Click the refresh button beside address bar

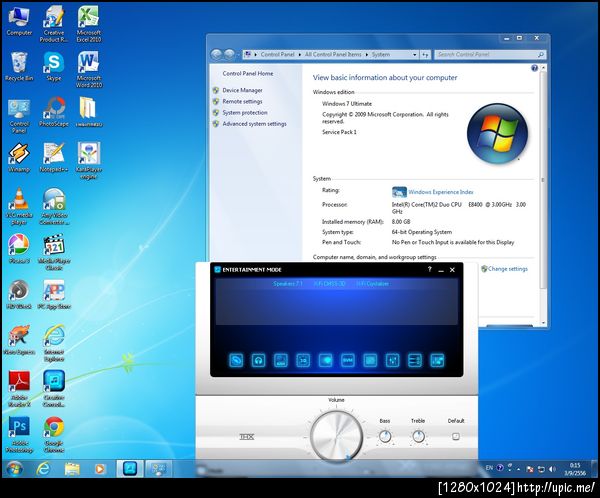[x=425, y=55]
